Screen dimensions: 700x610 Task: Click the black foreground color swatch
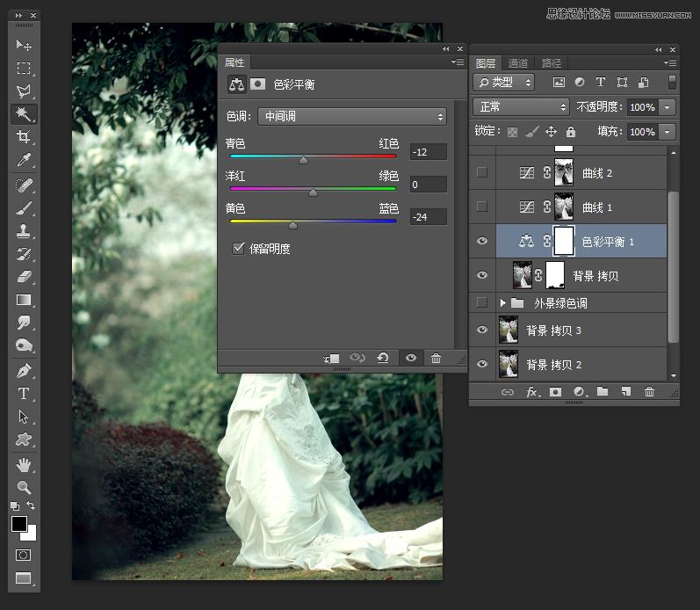[x=18, y=523]
